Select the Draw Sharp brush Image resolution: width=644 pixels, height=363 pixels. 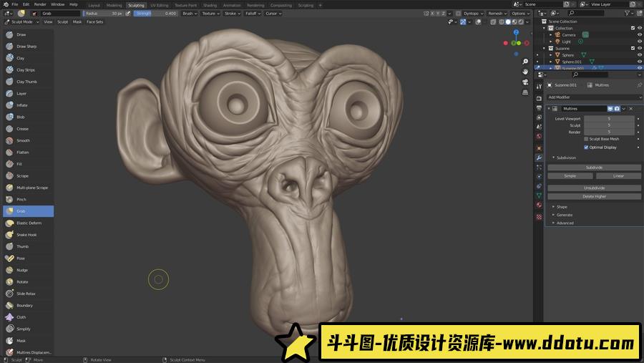(28, 47)
